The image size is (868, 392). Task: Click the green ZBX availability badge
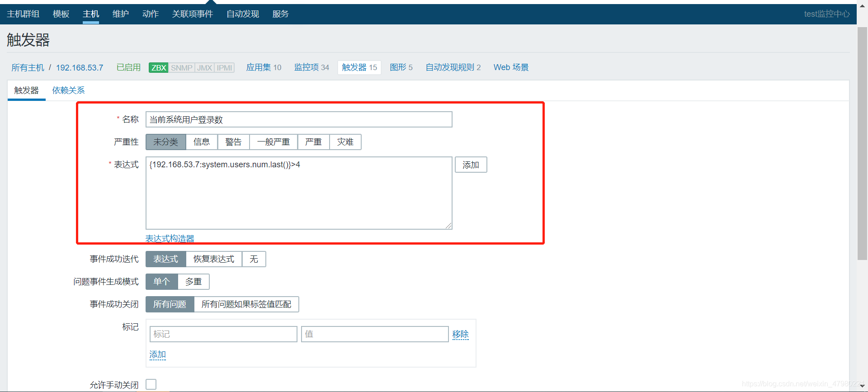tap(159, 68)
